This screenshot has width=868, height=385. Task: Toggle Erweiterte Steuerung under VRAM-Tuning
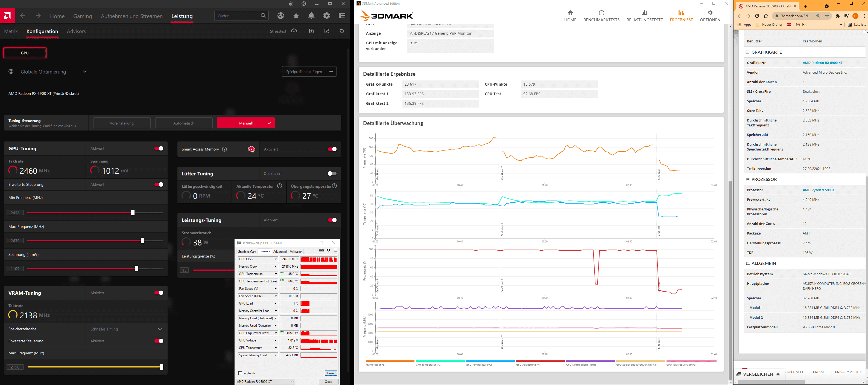[x=159, y=341]
